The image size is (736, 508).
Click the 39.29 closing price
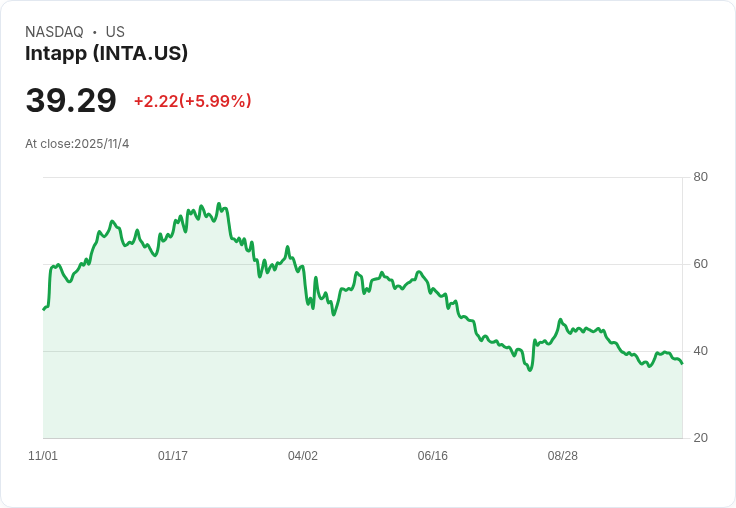[x=71, y=100]
